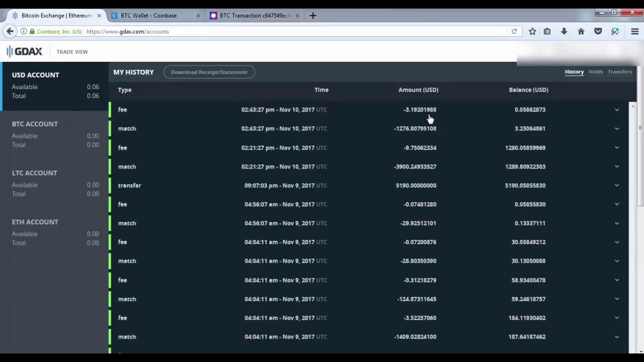This screenshot has width=644, height=362.
Task: Expand the transfer row of 5190.00000000
Action: (617, 186)
